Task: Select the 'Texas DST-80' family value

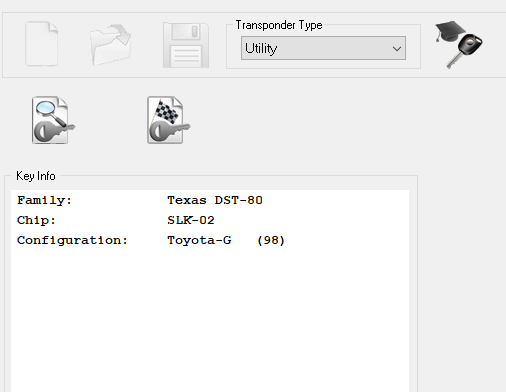Action: (x=215, y=200)
